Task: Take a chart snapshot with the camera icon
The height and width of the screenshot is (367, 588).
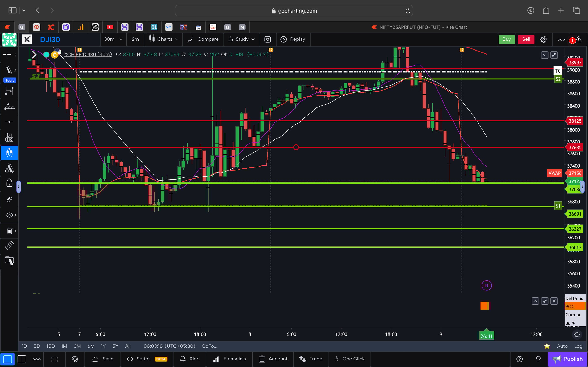Action: coord(268,39)
